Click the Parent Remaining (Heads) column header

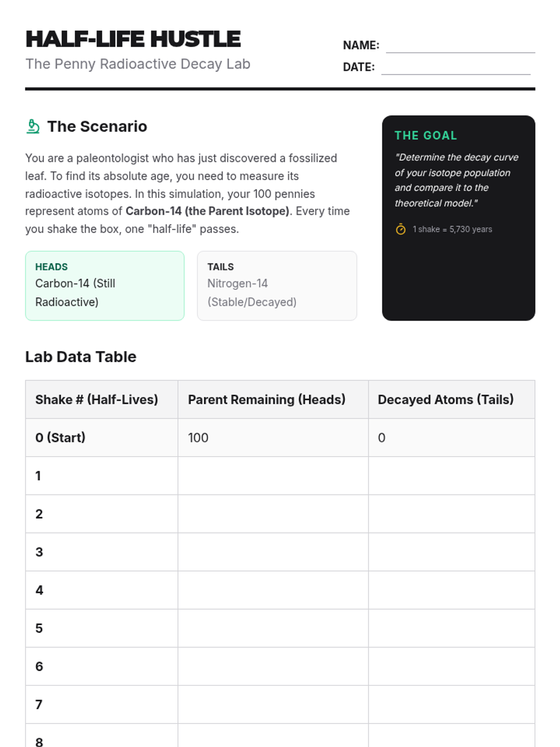266,400
